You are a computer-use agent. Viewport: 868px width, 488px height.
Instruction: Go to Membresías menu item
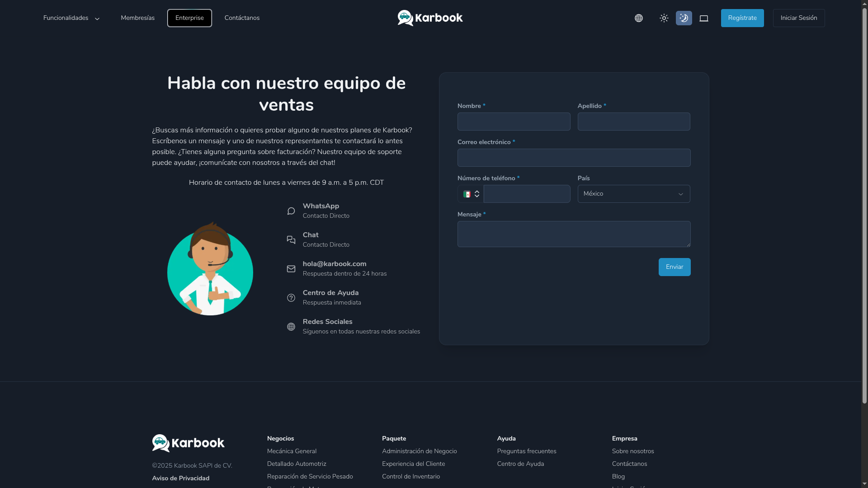[x=137, y=18]
